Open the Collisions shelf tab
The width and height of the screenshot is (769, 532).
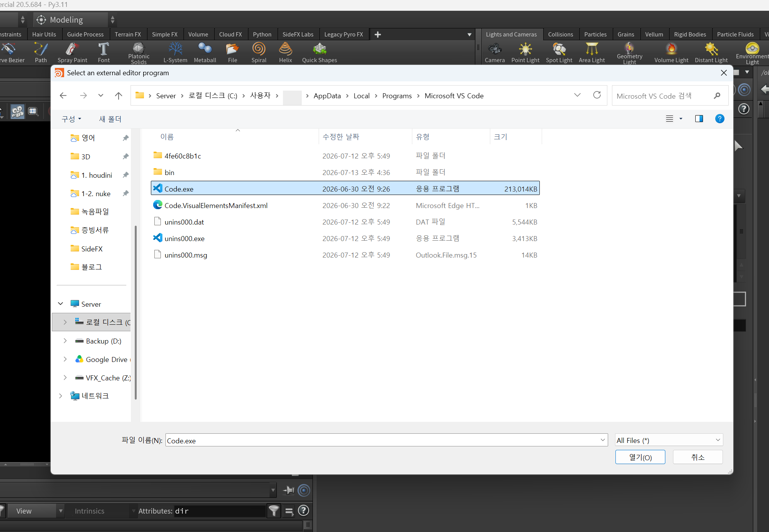[560, 34]
